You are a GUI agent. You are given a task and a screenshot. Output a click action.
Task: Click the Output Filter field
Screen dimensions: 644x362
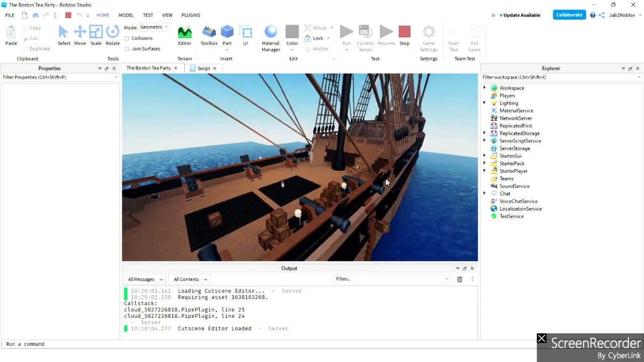[x=391, y=279]
